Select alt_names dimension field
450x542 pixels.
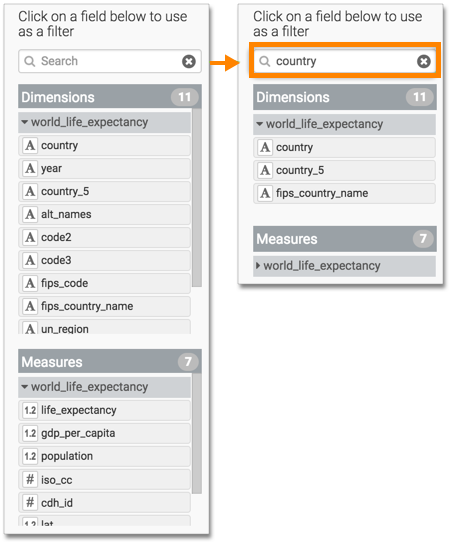(x=104, y=214)
